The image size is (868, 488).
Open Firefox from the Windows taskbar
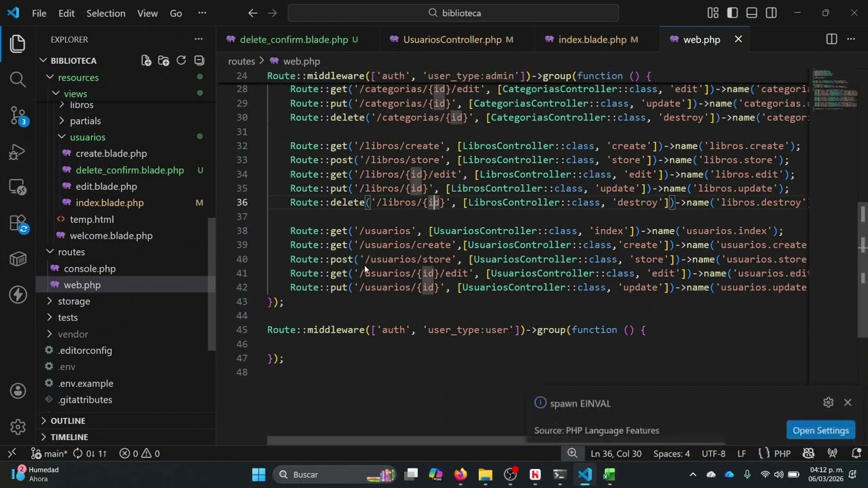tap(460, 474)
